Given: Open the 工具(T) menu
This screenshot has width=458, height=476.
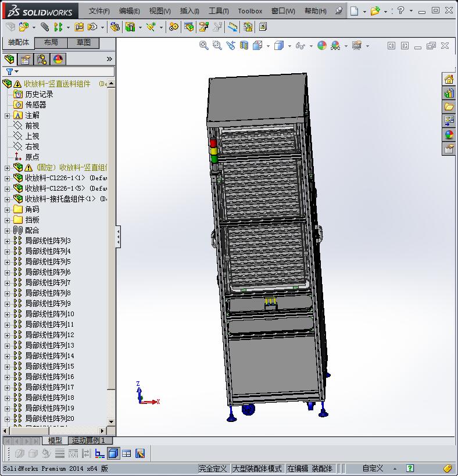Looking at the screenshot, I should 219,11.
